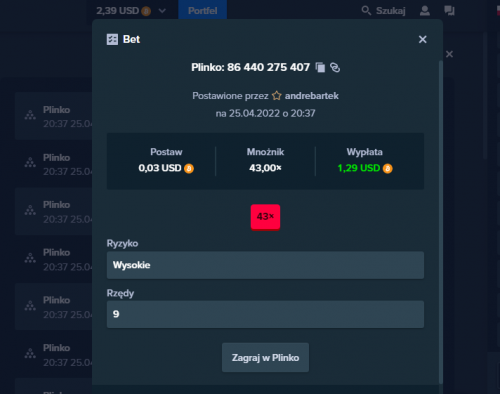Open Szukaj search

pos(391,11)
